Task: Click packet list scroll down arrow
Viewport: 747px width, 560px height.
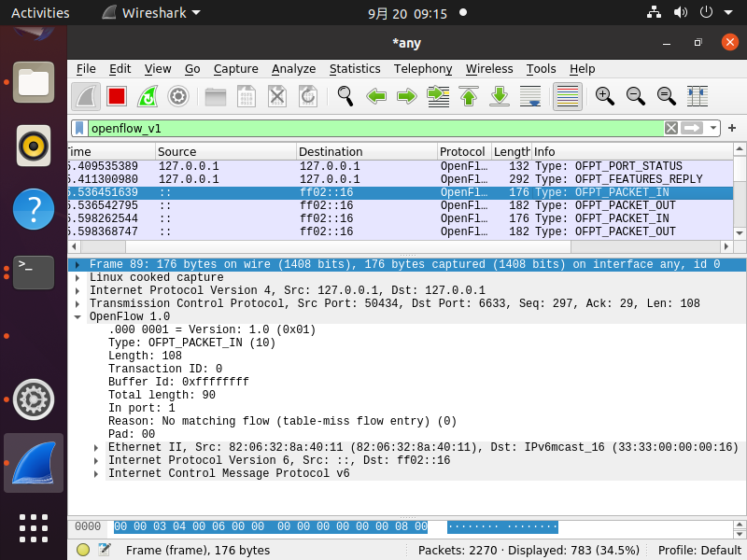Action: click(x=740, y=233)
